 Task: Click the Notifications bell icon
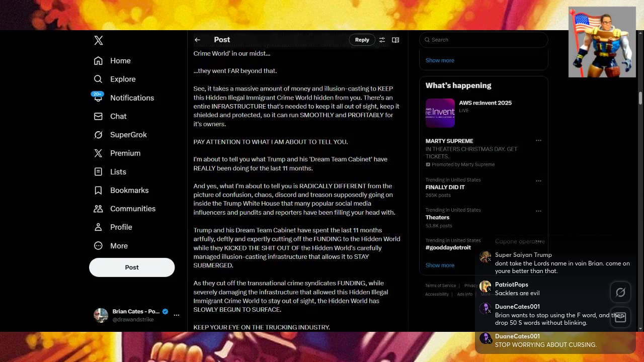click(98, 98)
